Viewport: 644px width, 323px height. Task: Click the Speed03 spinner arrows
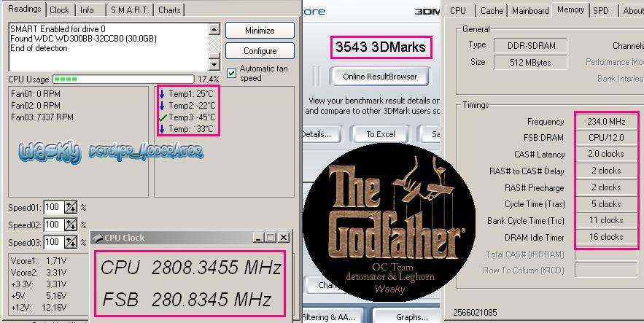(x=71, y=242)
